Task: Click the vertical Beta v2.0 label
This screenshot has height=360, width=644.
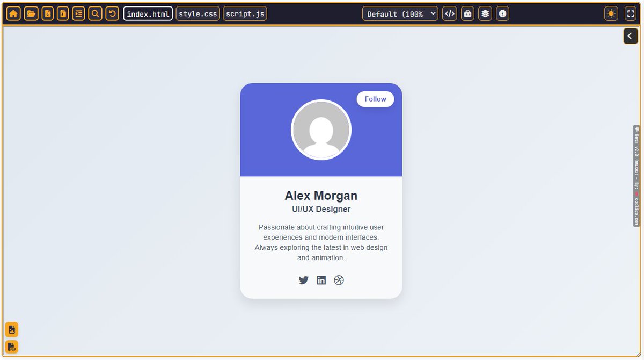Action: 636,176
